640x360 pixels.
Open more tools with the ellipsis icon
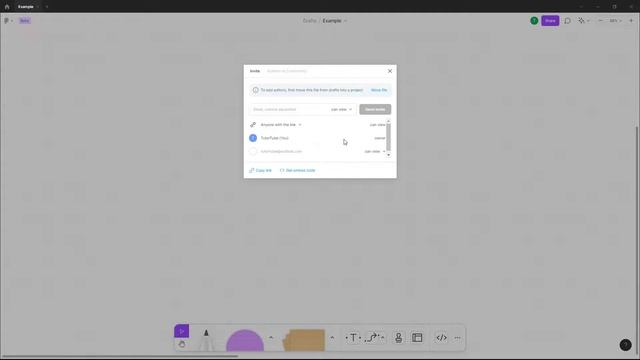[x=458, y=338]
